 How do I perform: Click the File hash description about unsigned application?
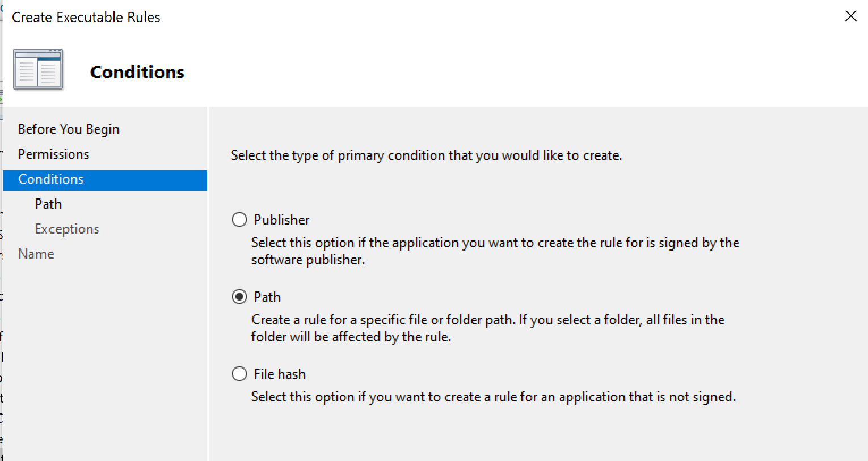tap(493, 397)
